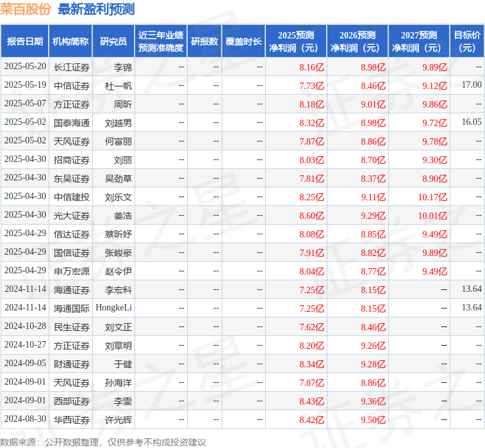This screenshot has width=485, height=448.
Task: Click the 中信证券 institution cell
Action: click(72, 86)
